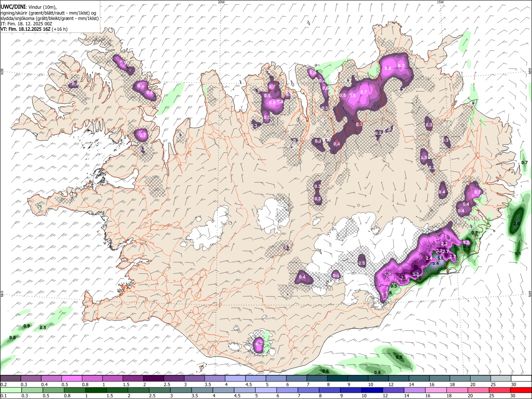Click the 2.6 rain value east of Iceland
532x399 pixels.
click(517, 224)
